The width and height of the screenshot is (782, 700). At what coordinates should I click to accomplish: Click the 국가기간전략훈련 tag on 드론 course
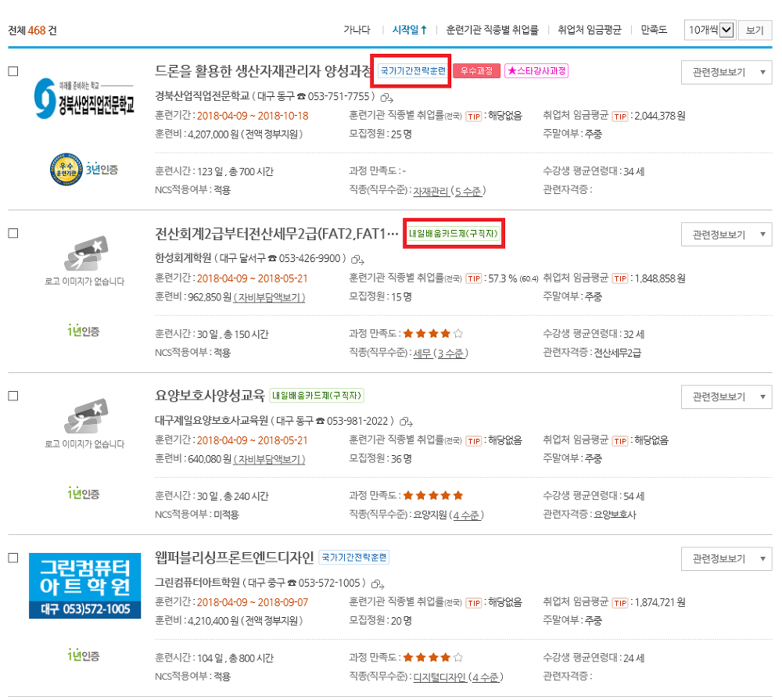point(412,71)
